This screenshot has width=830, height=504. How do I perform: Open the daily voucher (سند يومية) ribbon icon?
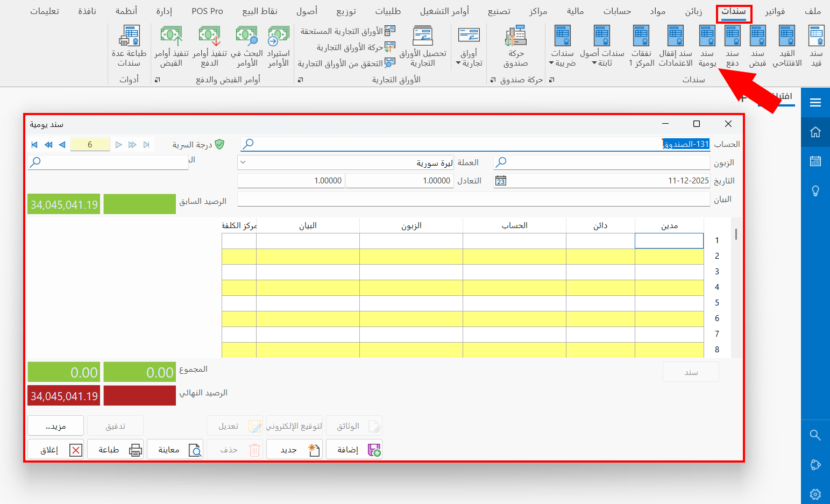707,46
